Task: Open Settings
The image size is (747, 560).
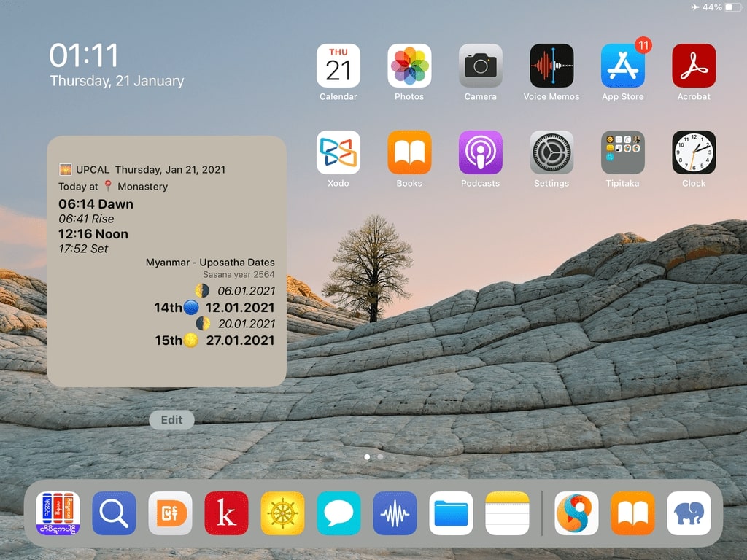Action: (551, 152)
